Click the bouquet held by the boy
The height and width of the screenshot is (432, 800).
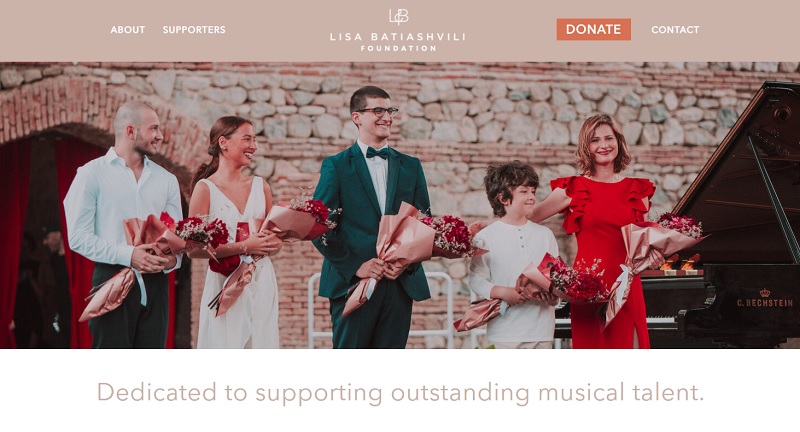[x=566, y=281]
